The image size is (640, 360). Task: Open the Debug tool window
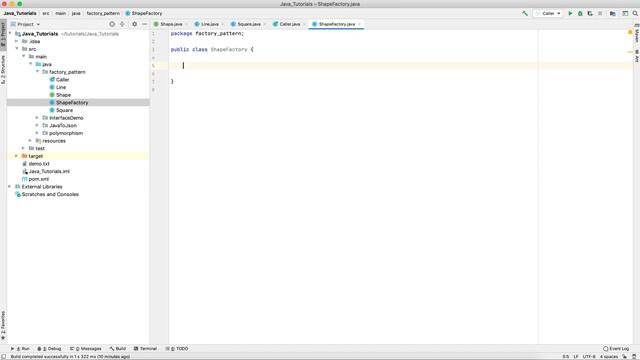coord(49,349)
